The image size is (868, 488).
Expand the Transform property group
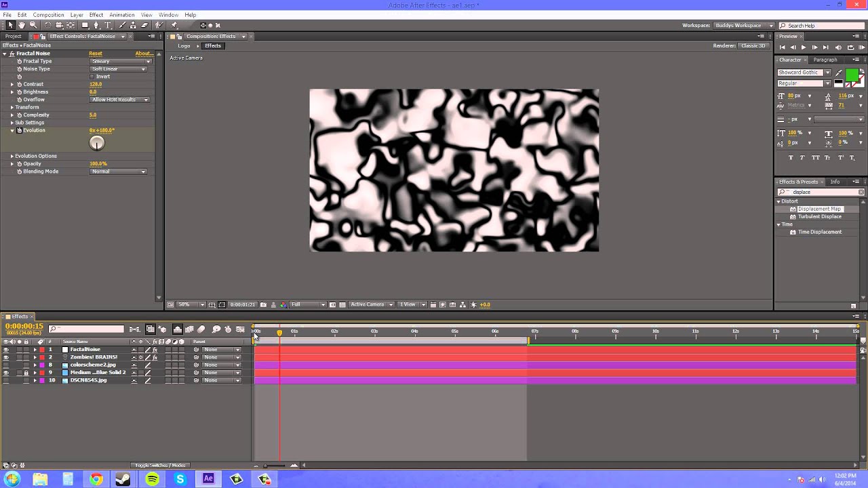tap(12, 107)
